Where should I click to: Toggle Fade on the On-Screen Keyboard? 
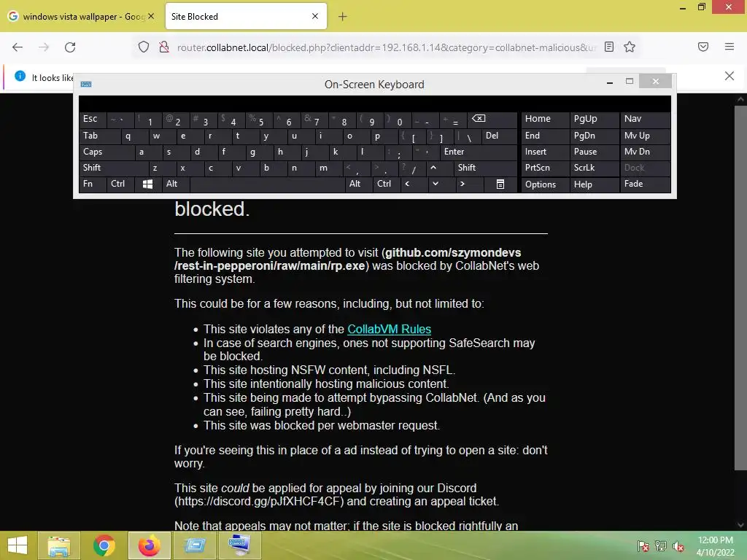coord(645,184)
